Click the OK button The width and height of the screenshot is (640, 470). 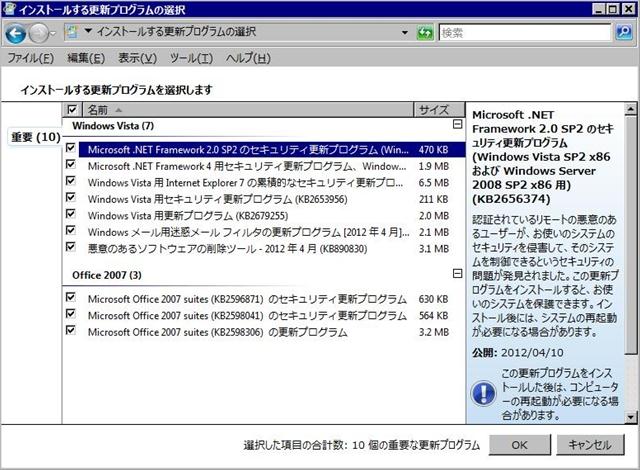520,445
